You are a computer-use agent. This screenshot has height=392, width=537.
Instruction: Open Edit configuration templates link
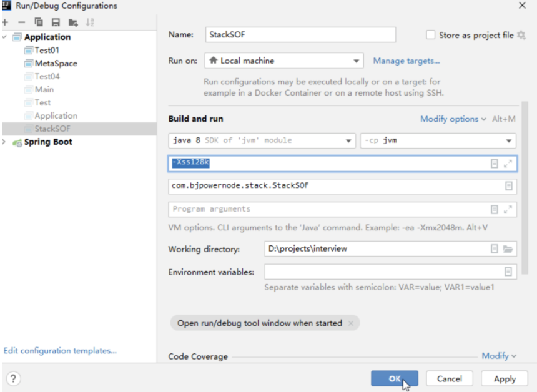pyautogui.click(x=60, y=351)
